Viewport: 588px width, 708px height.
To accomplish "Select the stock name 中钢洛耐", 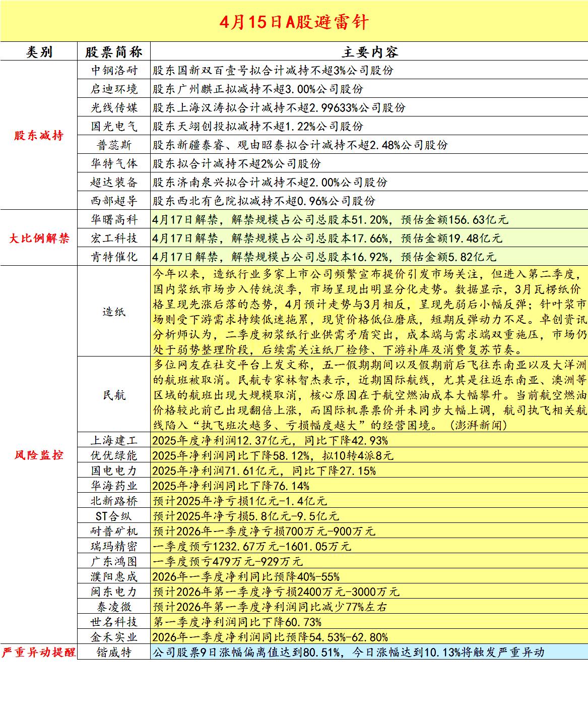I will pos(114,70).
